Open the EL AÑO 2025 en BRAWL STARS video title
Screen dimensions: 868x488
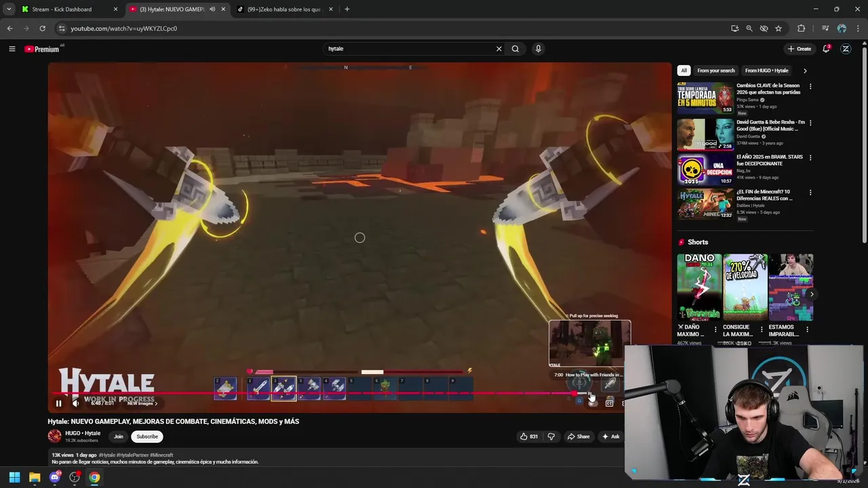769,160
